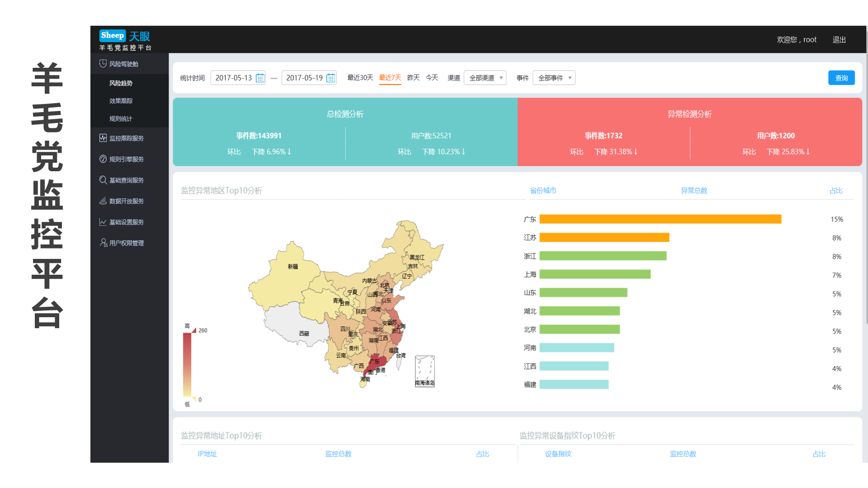Open the 全部渠道 channel dropdown
Screen dimensions: 868x488
coord(485,78)
